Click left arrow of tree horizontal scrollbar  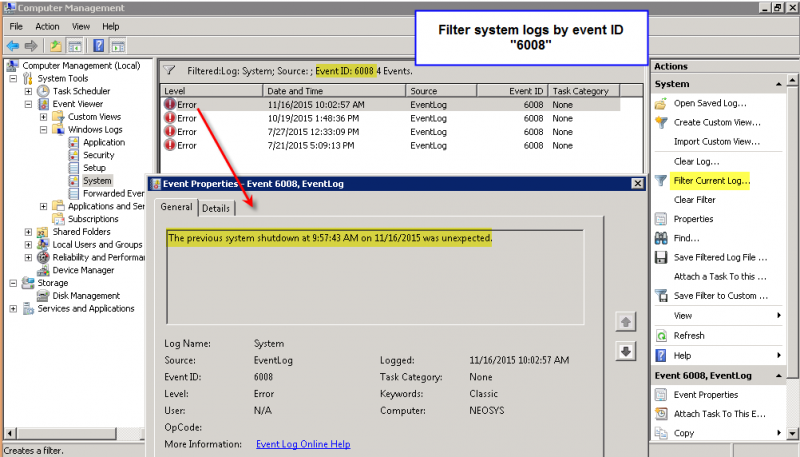click(x=10, y=434)
